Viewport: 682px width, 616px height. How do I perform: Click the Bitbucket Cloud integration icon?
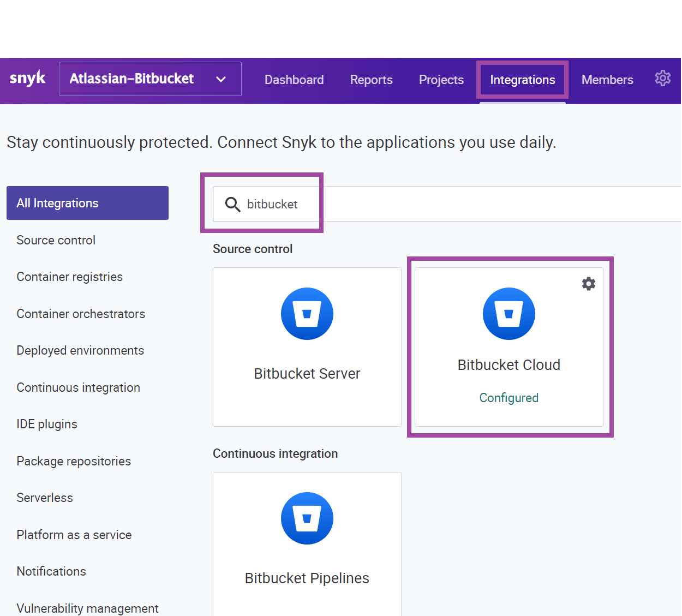tap(508, 314)
